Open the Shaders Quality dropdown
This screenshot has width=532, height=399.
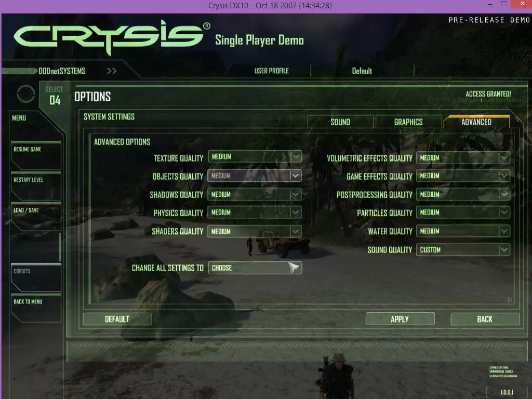(x=255, y=231)
